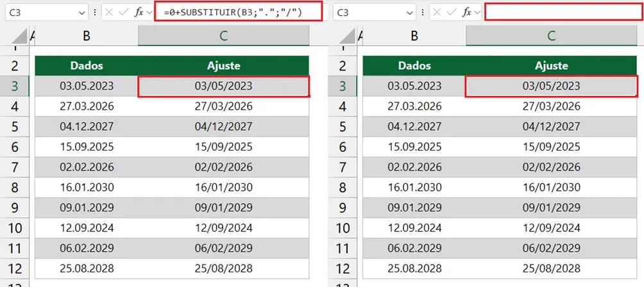Select cell 16/01/2030 in left sheet
The width and height of the screenshot is (644, 287).
(x=223, y=187)
